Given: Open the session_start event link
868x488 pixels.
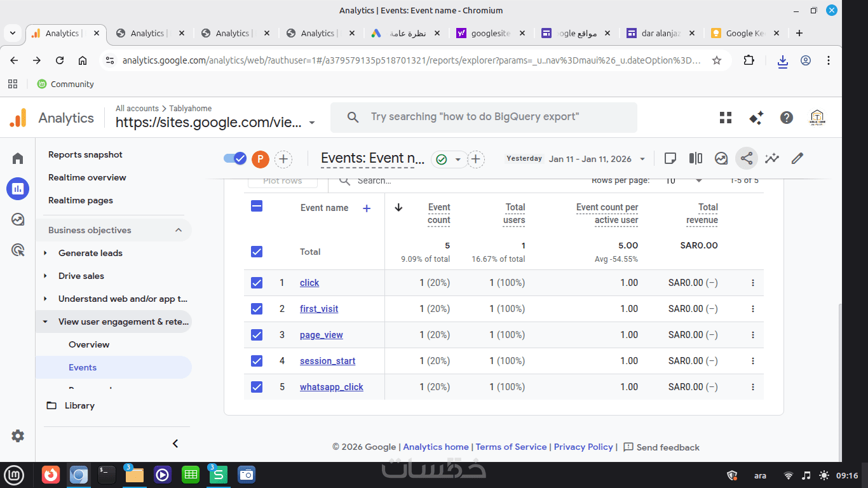Looking at the screenshot, I should pos(328,361).
